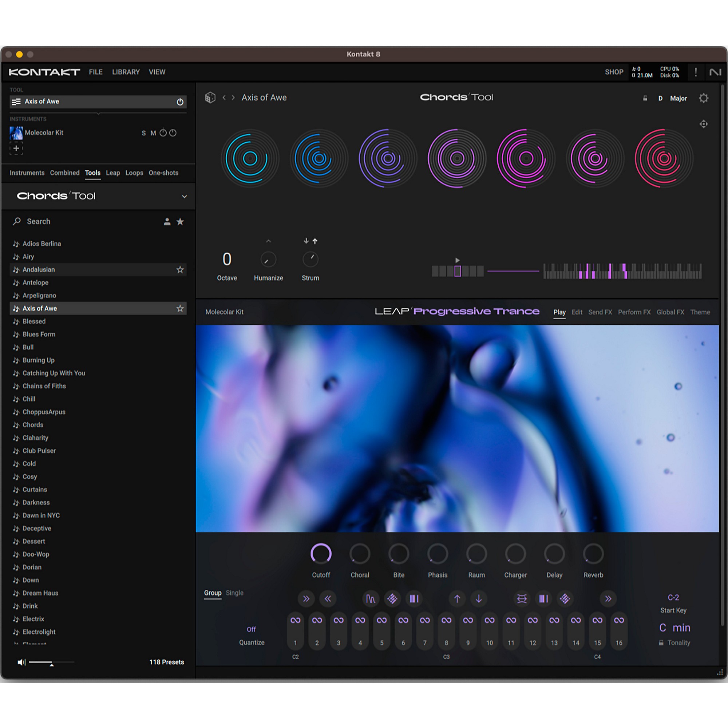Open the VIEW menu
The height and width of the screenshot is (728, 728).
pos(157,72)
